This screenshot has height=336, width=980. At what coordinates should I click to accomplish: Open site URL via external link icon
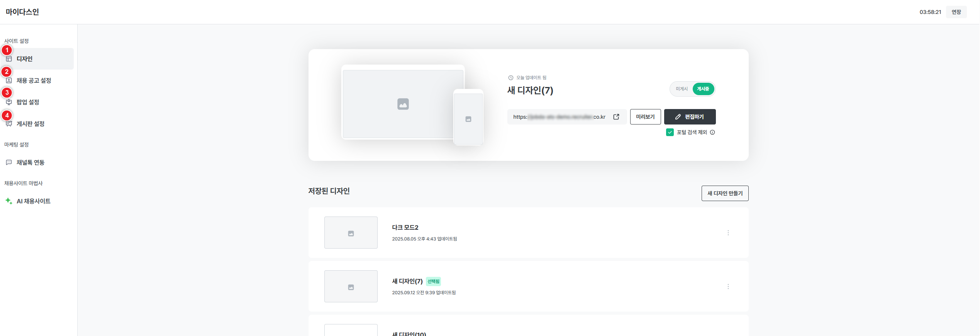616,117
